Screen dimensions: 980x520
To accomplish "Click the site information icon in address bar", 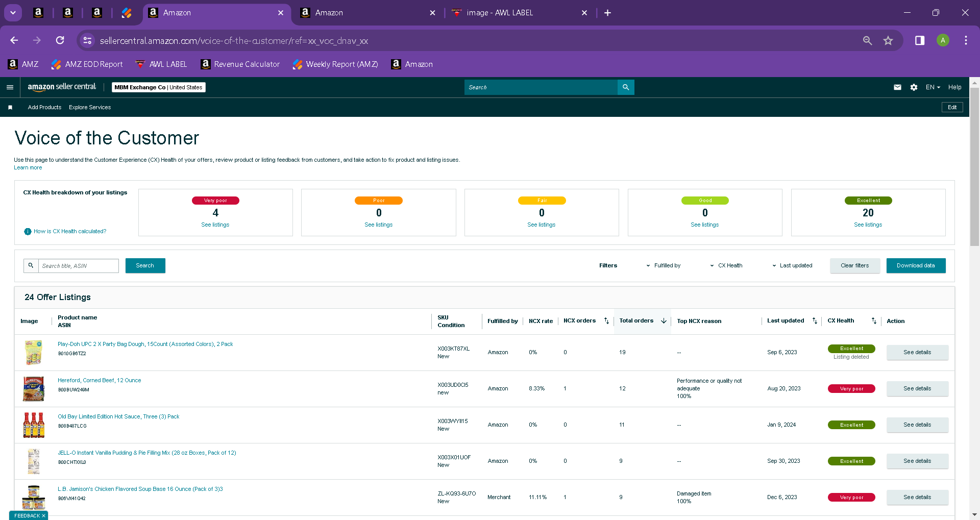I will [88, 40].
